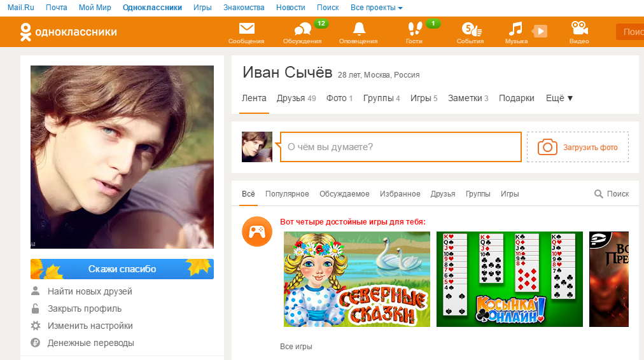Click the small avatar beside status field

[x=257, y=147]
